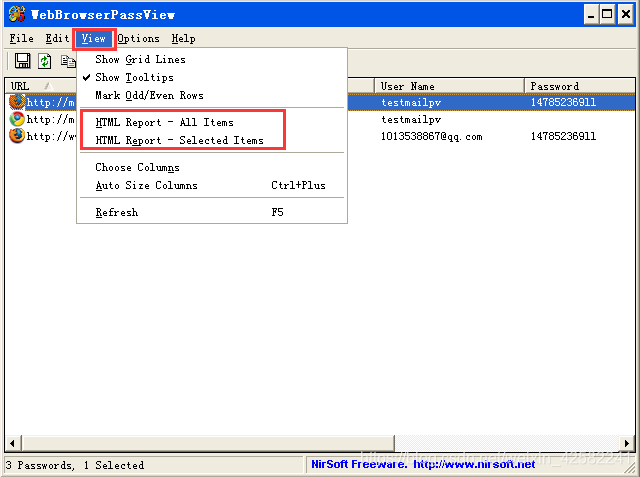Toggle off Show Tooltips
640x477 pixels.
(x=212, y=77)
